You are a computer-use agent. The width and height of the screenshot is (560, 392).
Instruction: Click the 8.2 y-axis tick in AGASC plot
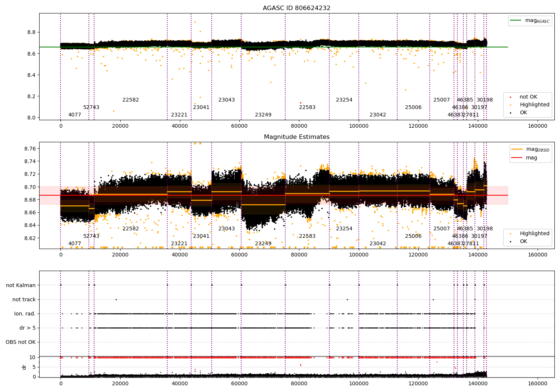pyautogui.click(x=31, y=96)
